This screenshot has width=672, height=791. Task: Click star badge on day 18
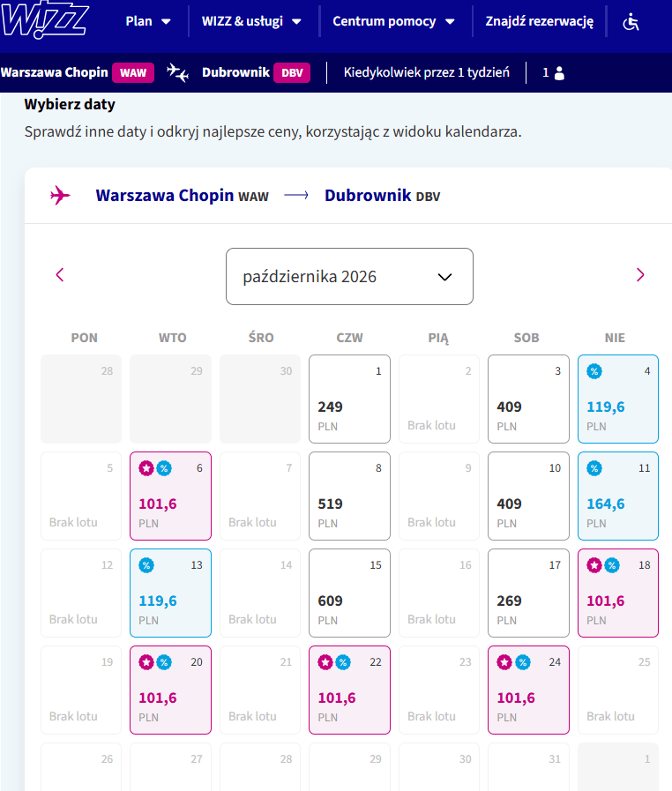click(594, 565)
